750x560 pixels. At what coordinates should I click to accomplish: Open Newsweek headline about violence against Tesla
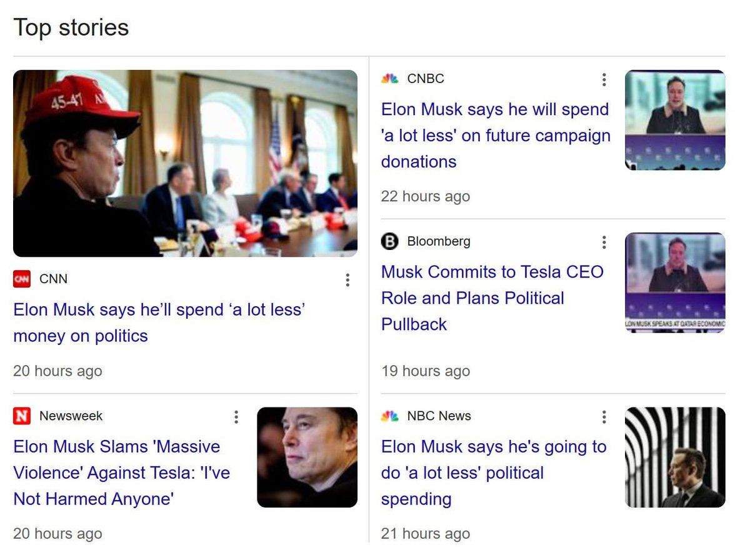[x=122, y=472]
